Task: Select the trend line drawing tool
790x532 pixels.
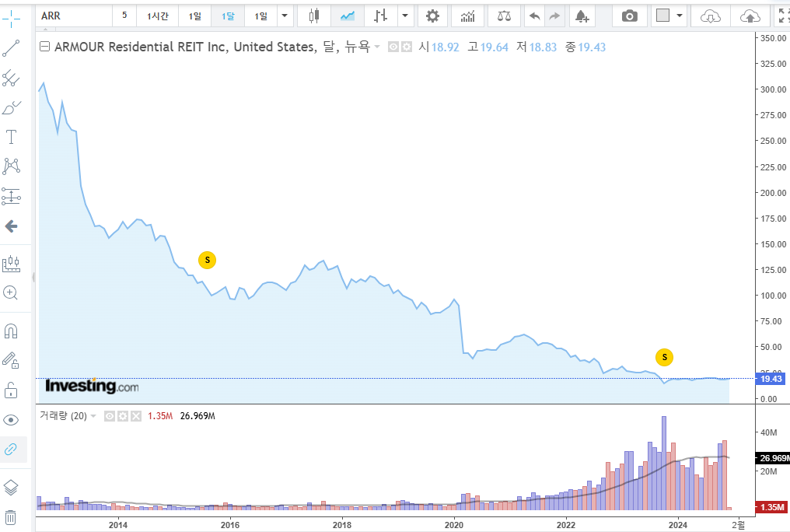Action: coord(11,48)
